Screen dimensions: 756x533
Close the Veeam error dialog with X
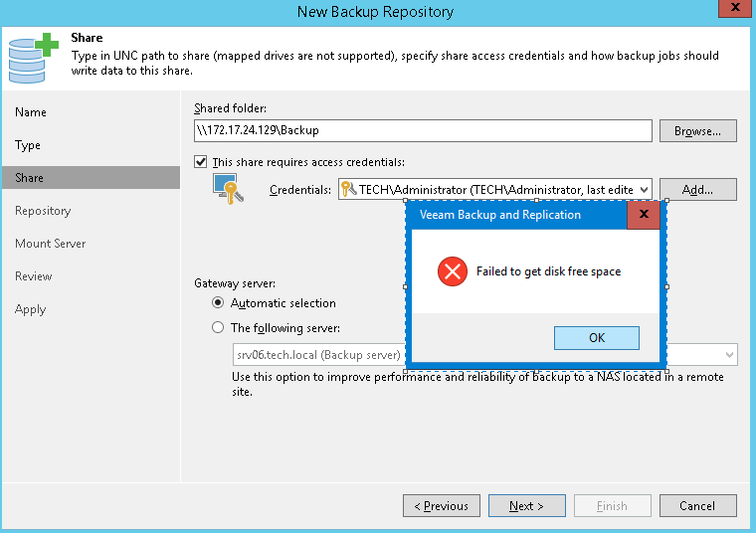pos(644,215)
